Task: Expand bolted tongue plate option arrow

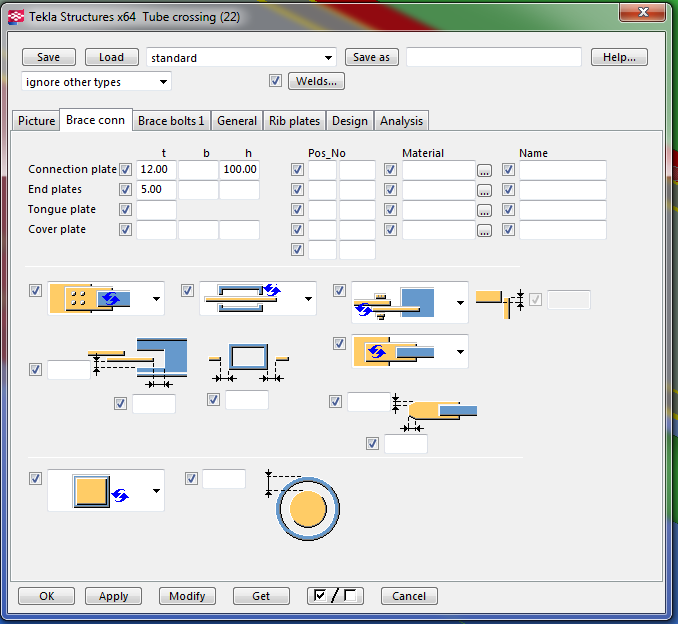Action: point(461,303)
